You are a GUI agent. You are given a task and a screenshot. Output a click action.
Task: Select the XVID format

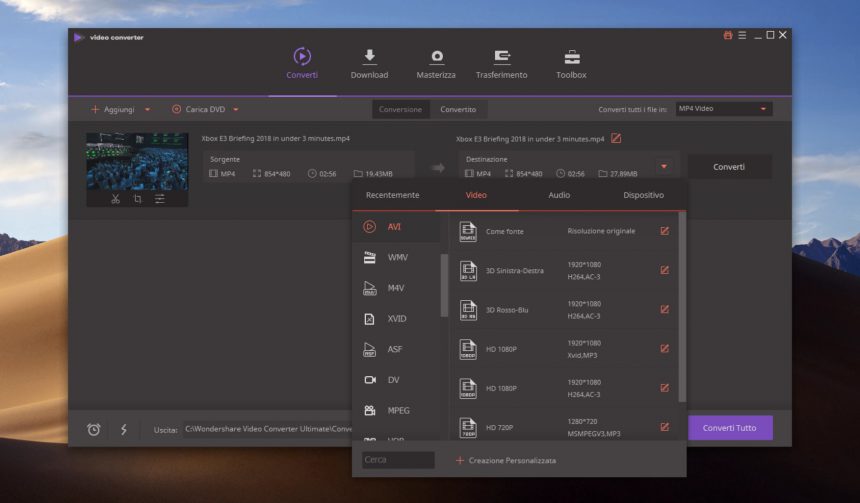(397, 319)
